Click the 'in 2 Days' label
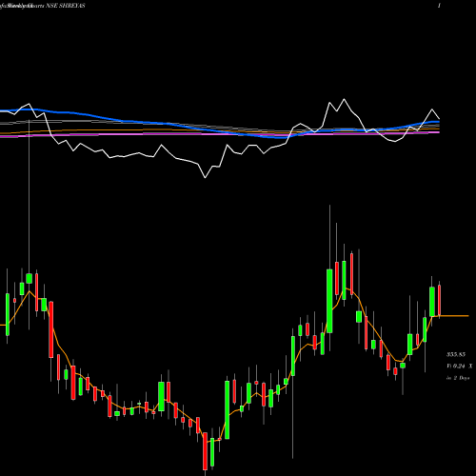Image resolution: width=476 pixels, height=476 pixels. click(458, 378)
